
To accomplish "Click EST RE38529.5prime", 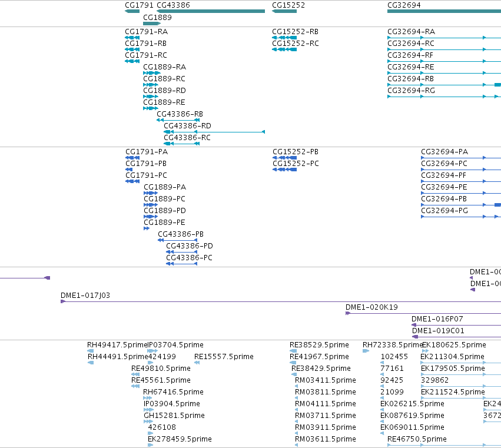I will pyautogui.click(x=319, y=345).
